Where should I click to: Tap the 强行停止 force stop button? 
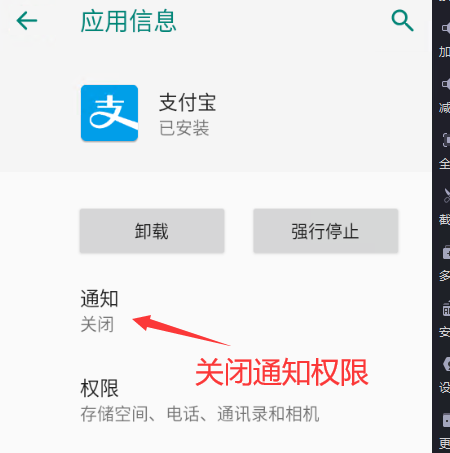(326, 231)
